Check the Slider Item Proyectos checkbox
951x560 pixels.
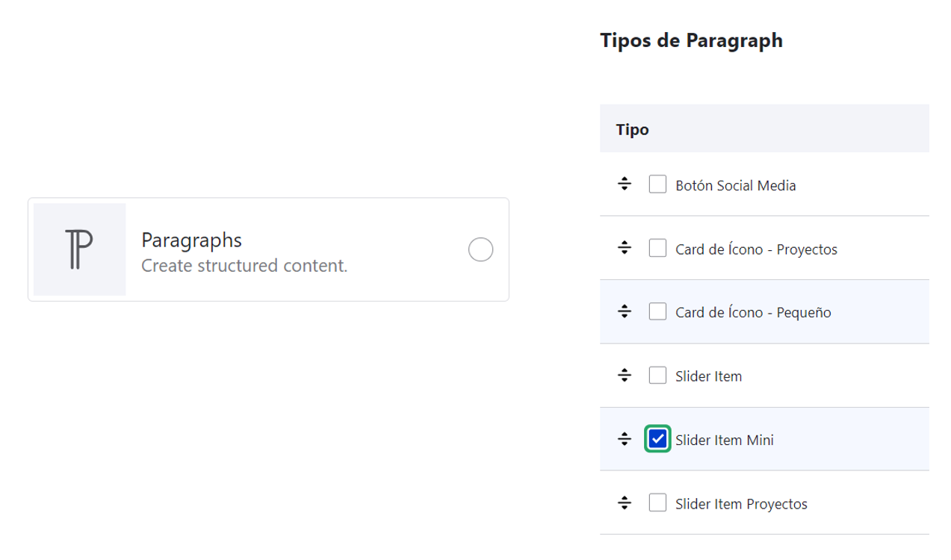(x=657, y=503)
